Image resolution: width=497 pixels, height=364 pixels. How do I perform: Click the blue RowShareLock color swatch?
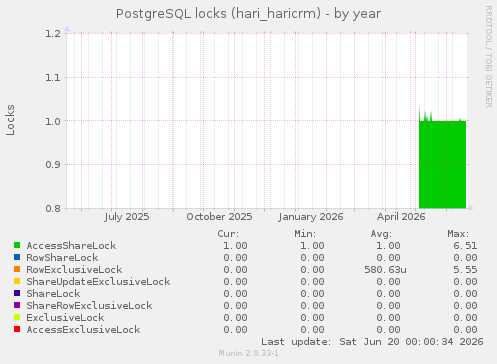17,257
